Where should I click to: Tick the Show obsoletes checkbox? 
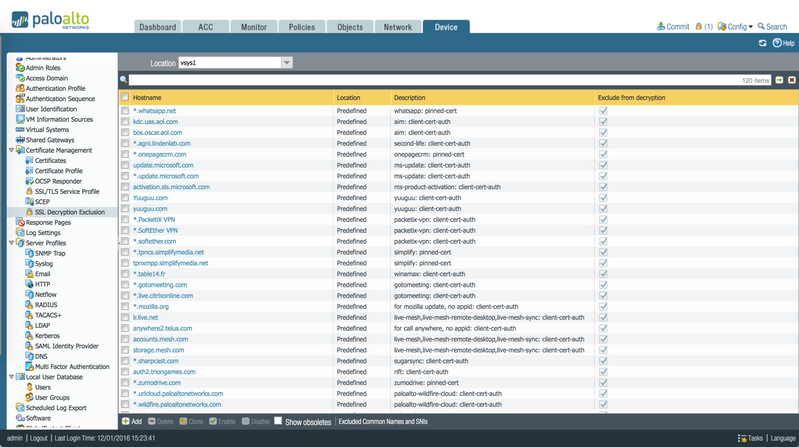click(x=279, y=422)
